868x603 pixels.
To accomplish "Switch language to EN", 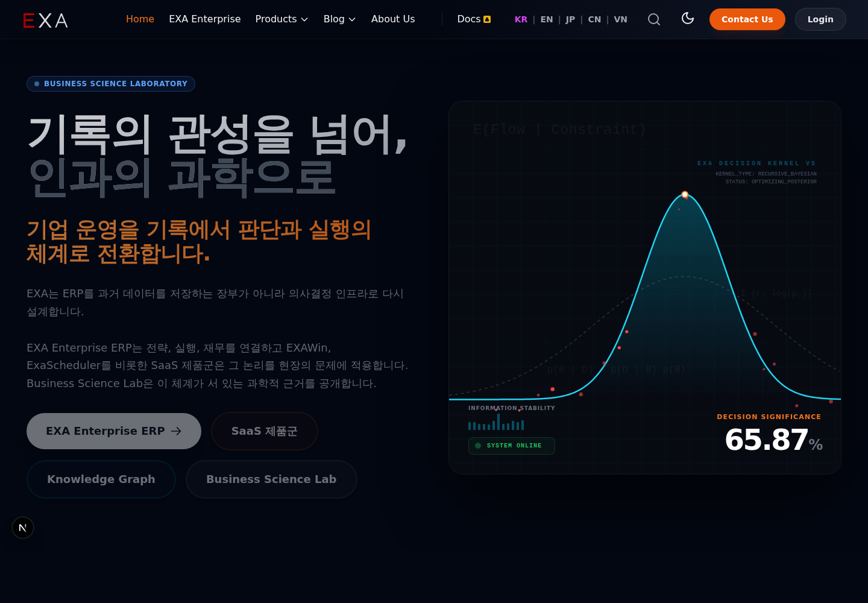I will click(547, 19).
